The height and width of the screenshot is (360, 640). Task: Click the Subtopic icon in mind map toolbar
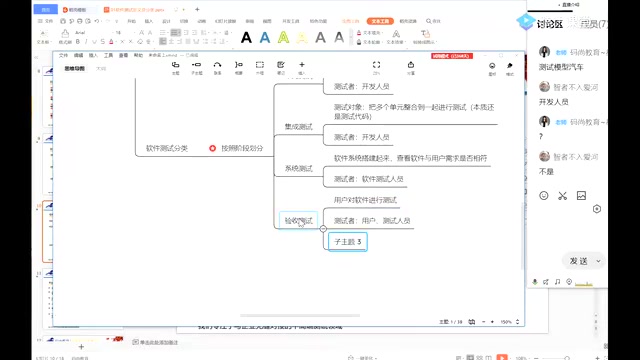pyautogui.click(x=197, y=65)
